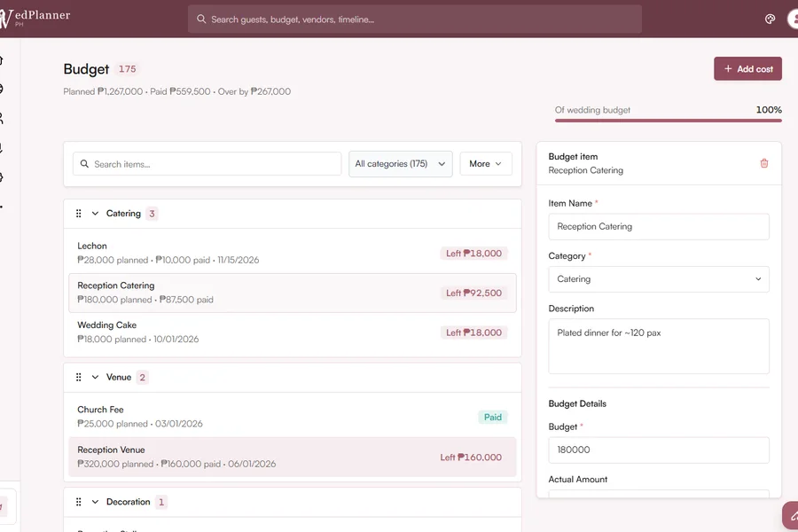
Task: Click the Venue count badge 2
Action: point(143,377)
